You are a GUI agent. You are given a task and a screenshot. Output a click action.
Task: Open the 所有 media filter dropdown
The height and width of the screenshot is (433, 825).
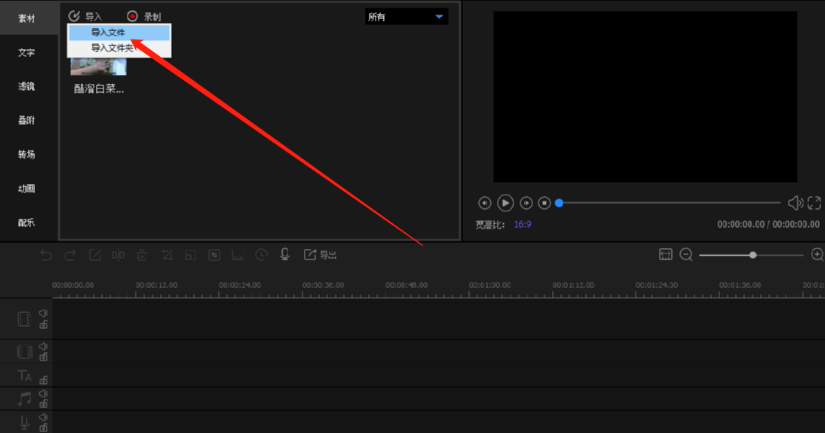coord(406,17)
